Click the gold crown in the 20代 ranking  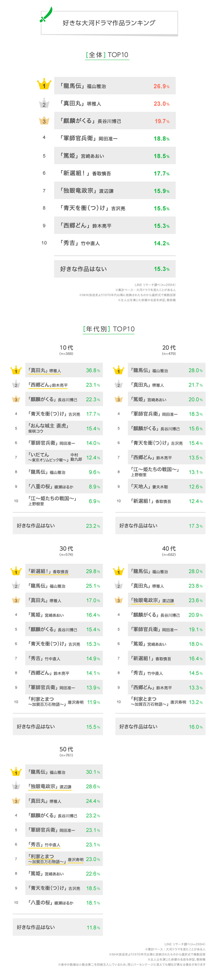click(x=119, y=370)
